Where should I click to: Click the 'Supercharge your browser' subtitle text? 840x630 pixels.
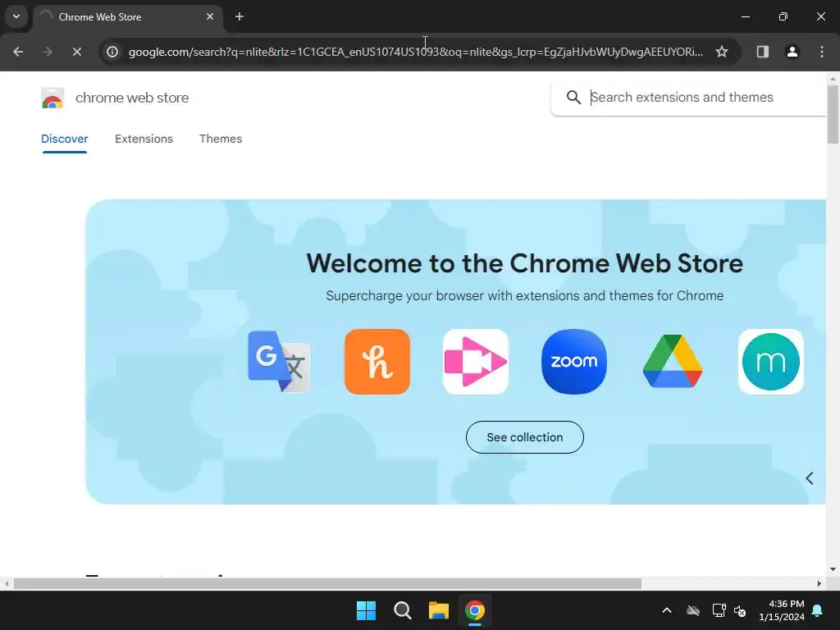tap(524, 295)
